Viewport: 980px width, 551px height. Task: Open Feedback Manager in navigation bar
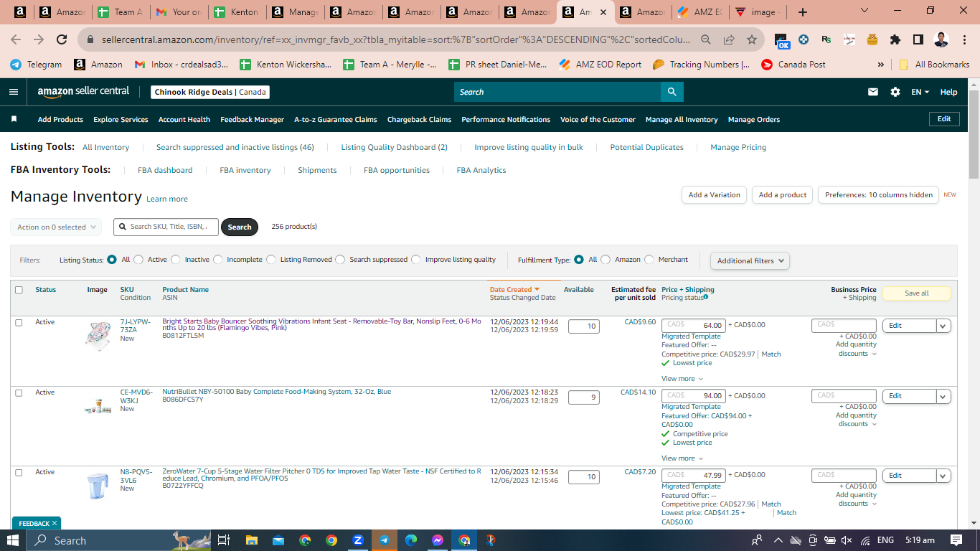[252, 119]
